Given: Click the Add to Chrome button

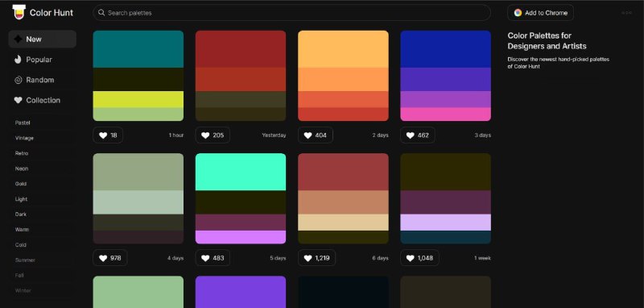Looking at the screenshot, I should click(540, 13).
